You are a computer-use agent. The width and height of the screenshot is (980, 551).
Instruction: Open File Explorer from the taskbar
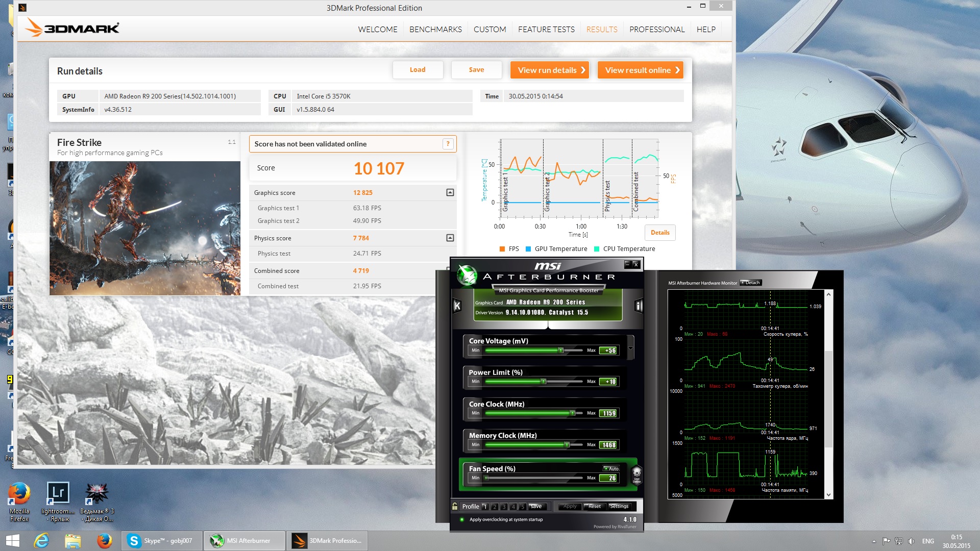coord(72,541)
